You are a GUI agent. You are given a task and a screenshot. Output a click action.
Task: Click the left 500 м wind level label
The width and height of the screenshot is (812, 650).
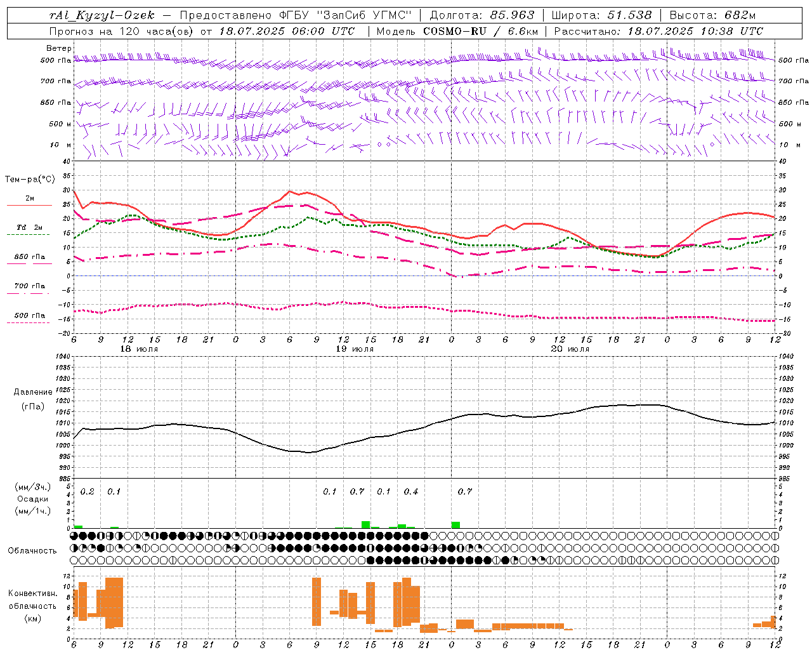click(60, 124)
